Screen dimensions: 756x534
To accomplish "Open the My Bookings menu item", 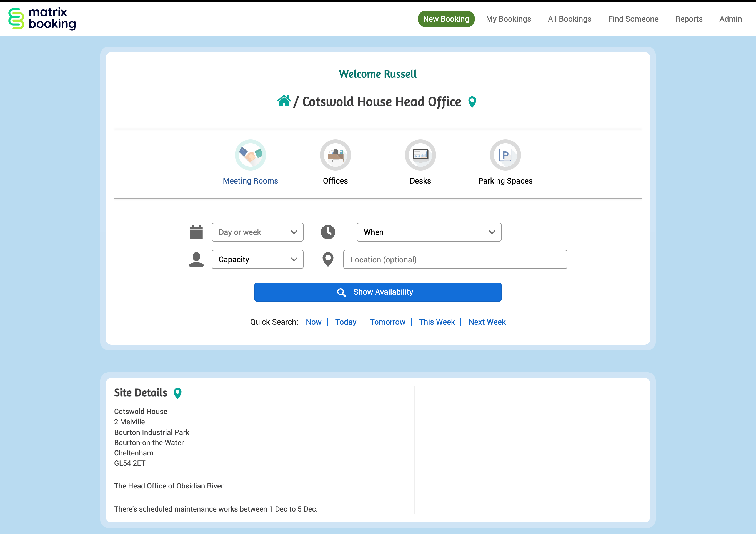I will pos(508,19).
